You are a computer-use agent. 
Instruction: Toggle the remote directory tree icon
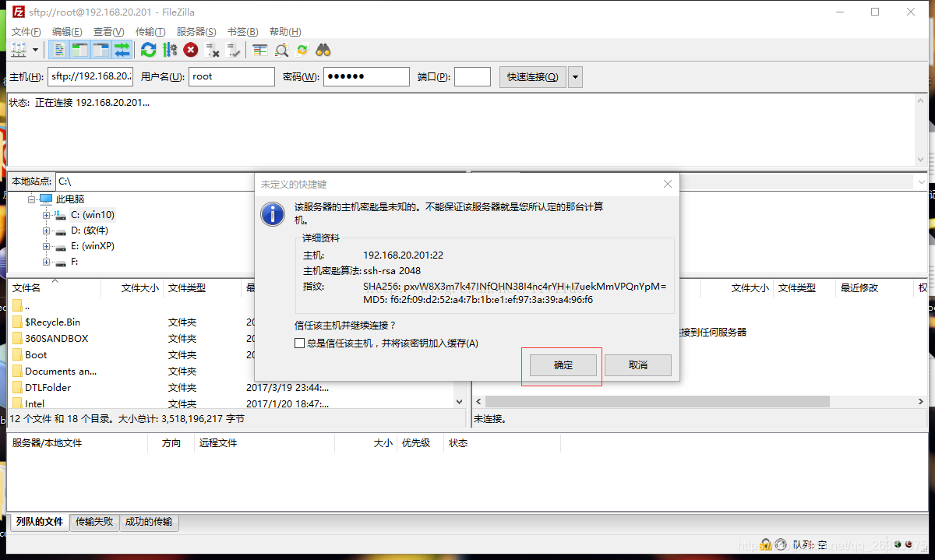click(x=101, y=50)
